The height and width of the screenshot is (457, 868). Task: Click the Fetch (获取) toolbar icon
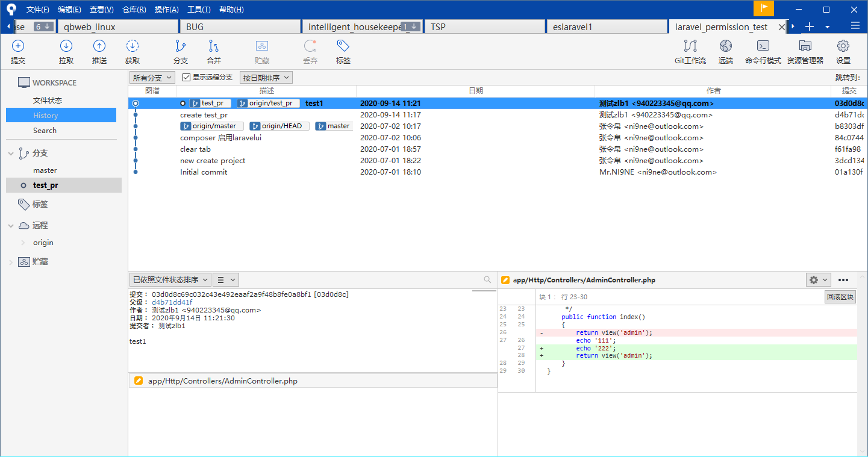pyautogui.click(x=133, y=46)
